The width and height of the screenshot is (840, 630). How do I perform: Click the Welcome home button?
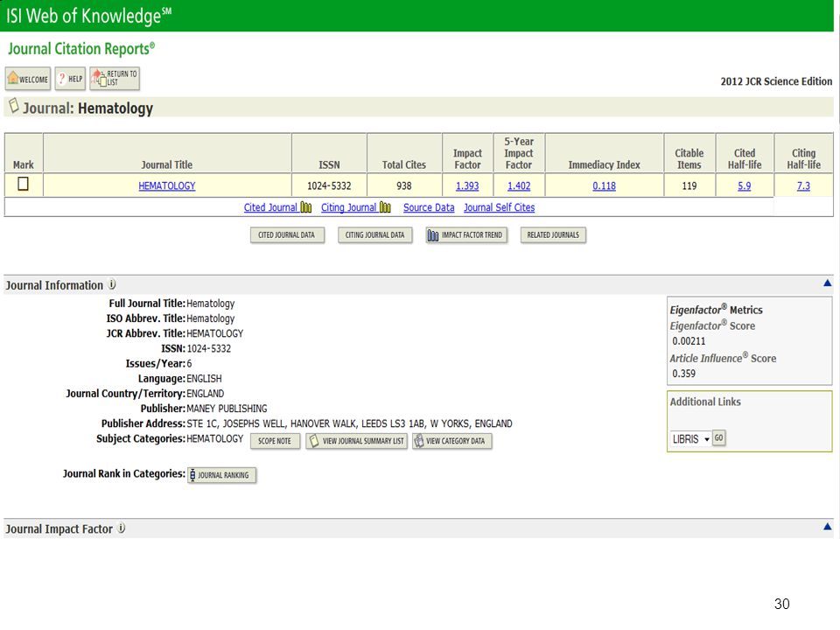tap(28, 79)
